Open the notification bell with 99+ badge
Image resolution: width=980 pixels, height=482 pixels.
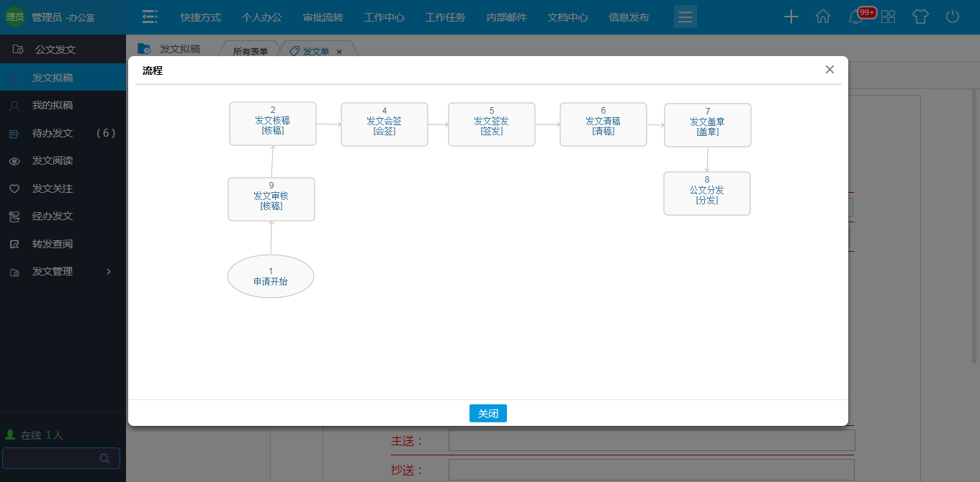(x=856, y=17)
